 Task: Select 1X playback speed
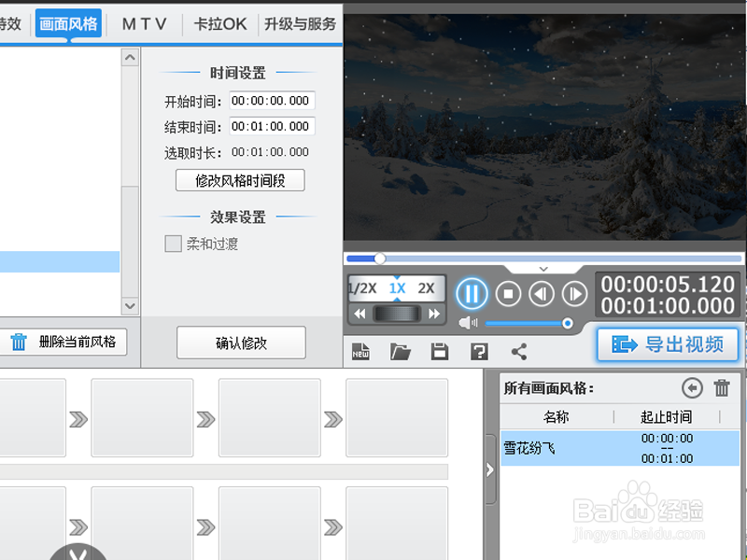tap(398, 288)
